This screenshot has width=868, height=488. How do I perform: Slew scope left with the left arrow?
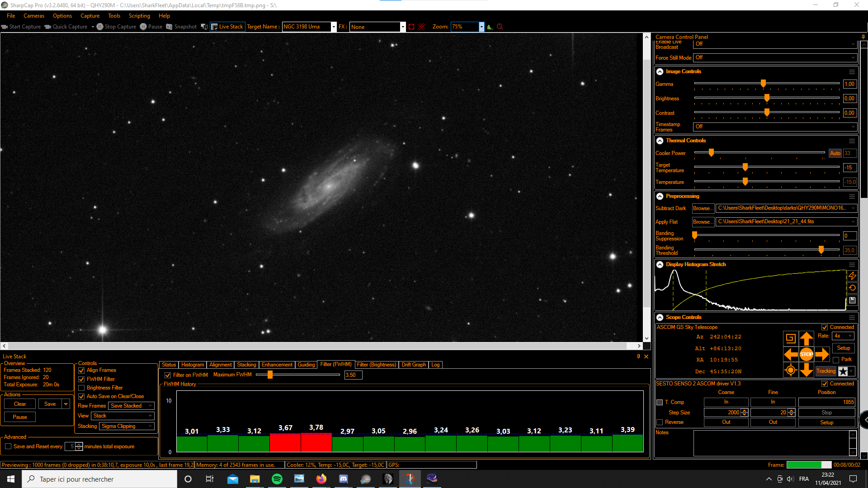coord(791,354)
